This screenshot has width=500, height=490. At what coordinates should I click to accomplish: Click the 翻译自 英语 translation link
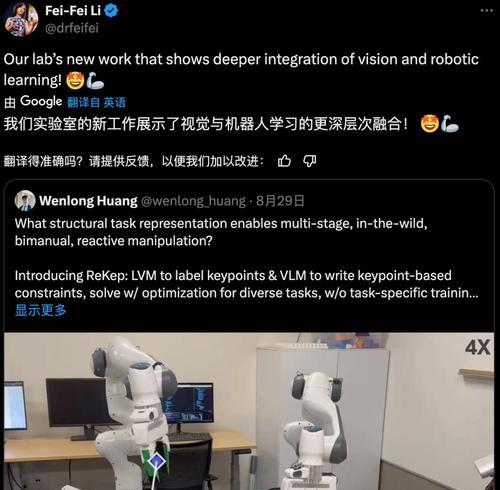[96, 102]
